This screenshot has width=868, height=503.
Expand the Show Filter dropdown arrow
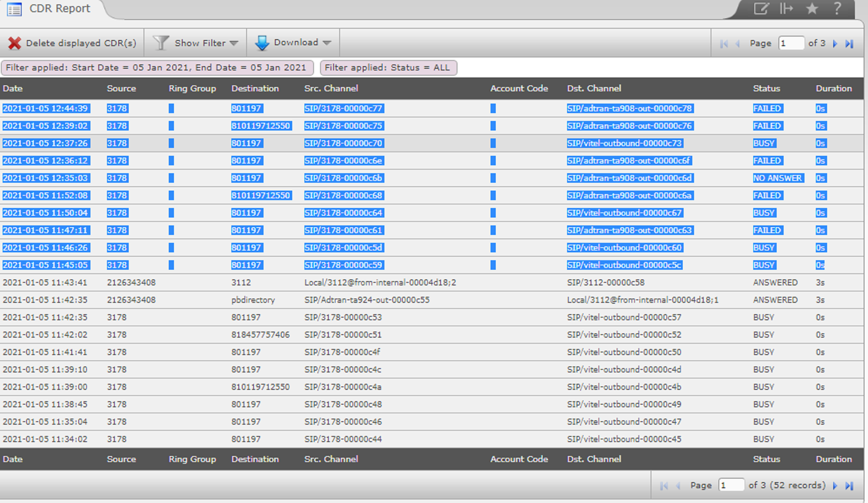(x=234, y=43)
